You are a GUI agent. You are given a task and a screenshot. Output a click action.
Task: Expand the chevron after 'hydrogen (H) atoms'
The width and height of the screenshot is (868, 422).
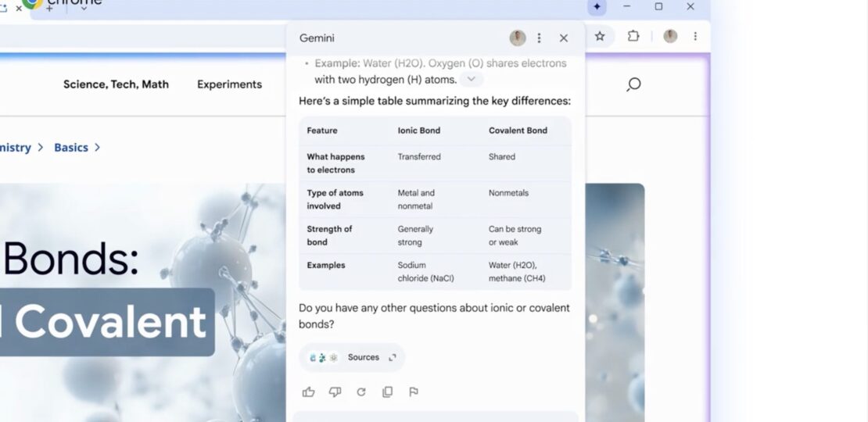tap(471, 79)
